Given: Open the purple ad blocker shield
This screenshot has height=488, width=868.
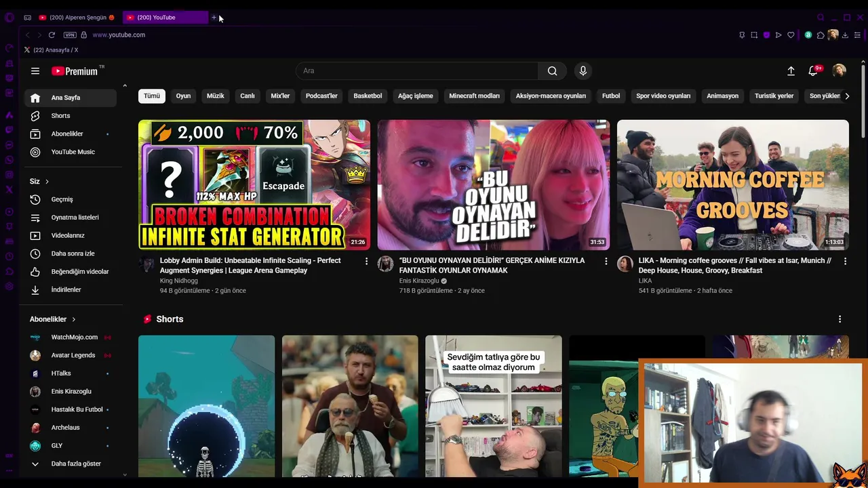Looking at the screenshot, I should [766, 35].
